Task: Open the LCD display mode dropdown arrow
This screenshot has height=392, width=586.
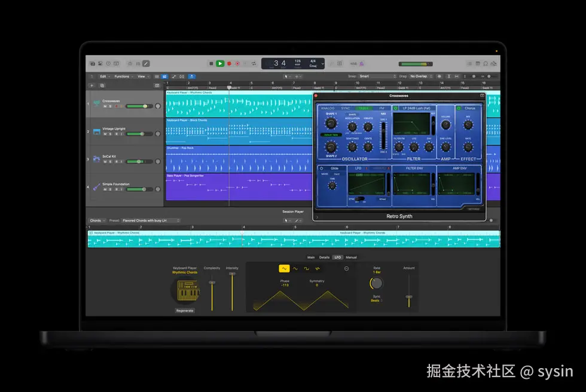Action: click(x=322, y=64)
